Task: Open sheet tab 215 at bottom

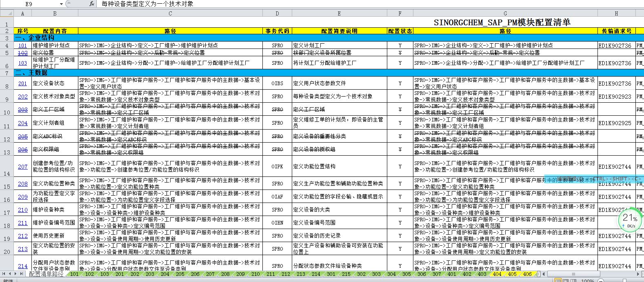Action: (346, 274)
